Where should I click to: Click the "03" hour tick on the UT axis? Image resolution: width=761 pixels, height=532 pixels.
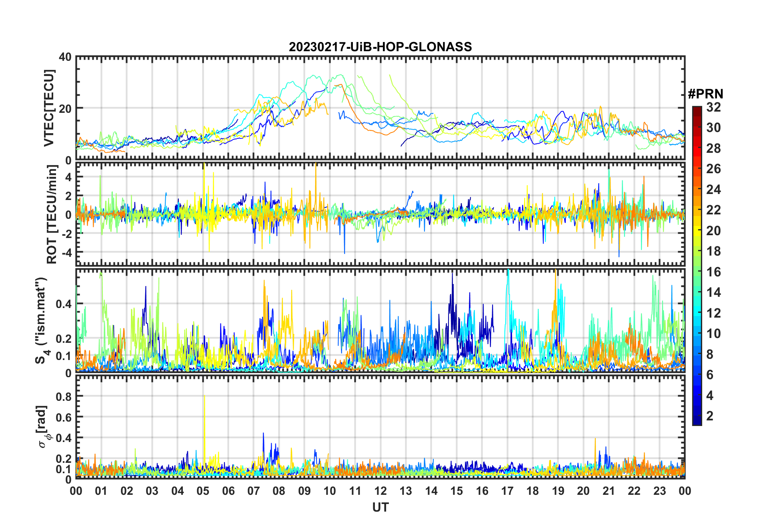point(152,491)
